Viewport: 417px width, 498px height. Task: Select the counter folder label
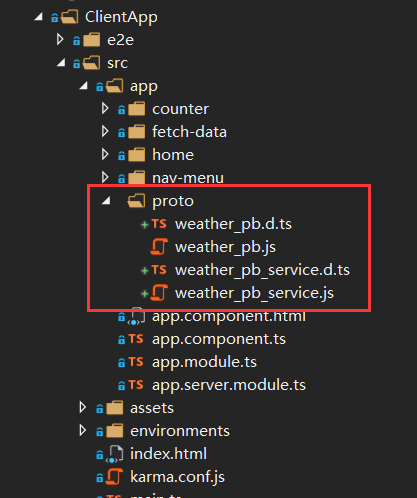pos(180,109)
